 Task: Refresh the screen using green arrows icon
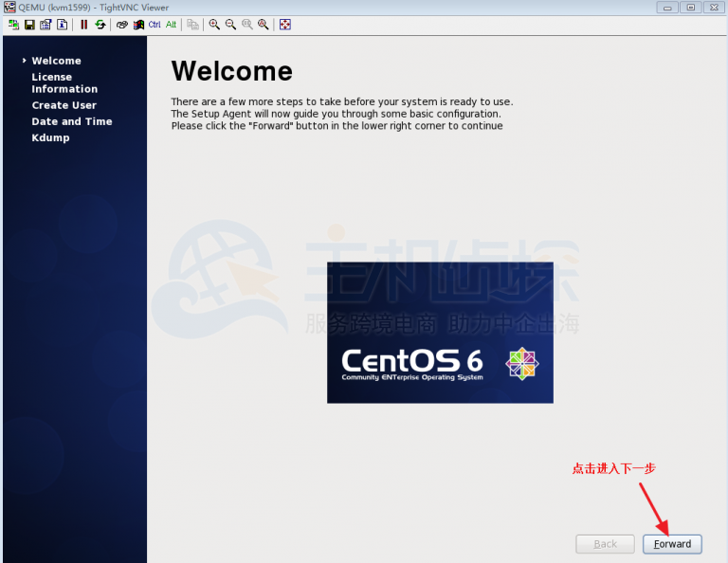(100, 25)
